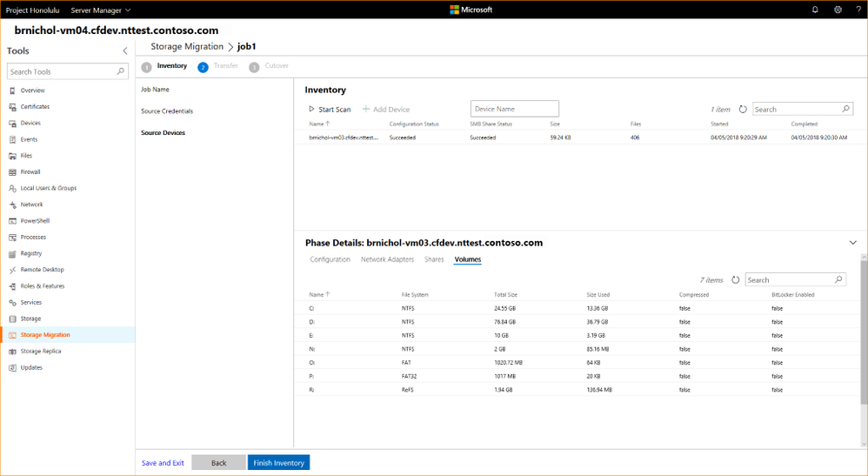Select the Volumes tab
The width and height of the screenshot is (868, 476).
[468, 259]
